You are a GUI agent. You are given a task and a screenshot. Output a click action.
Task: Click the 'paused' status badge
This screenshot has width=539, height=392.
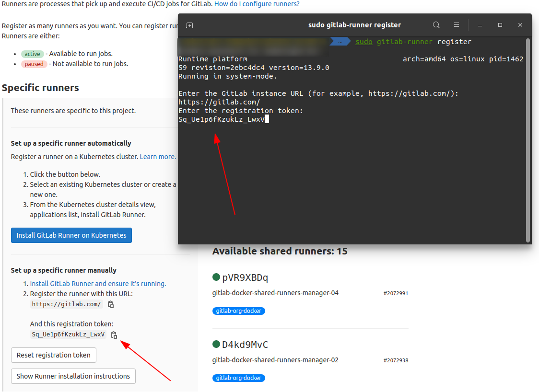(34, 64)
